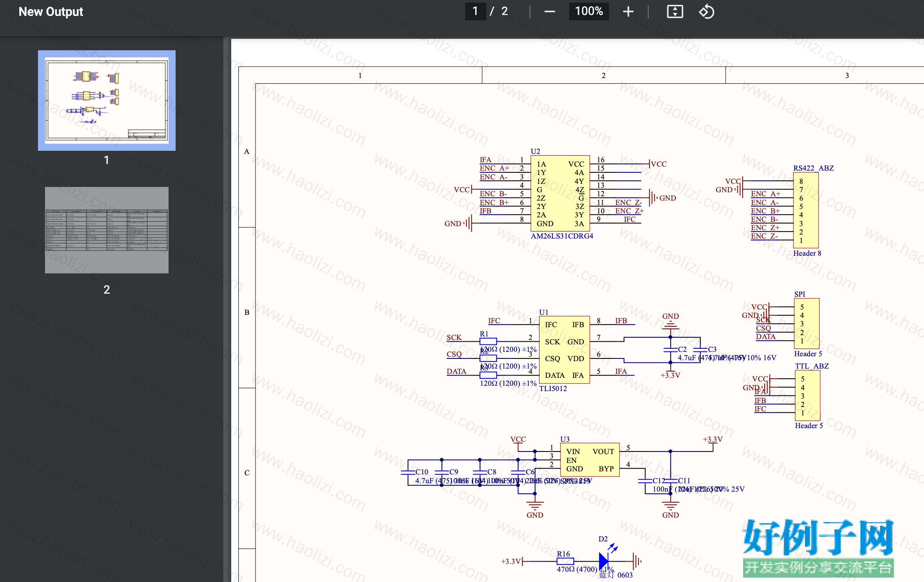
Task: Click row letter C on schematic border
Action: pos(247,473)
